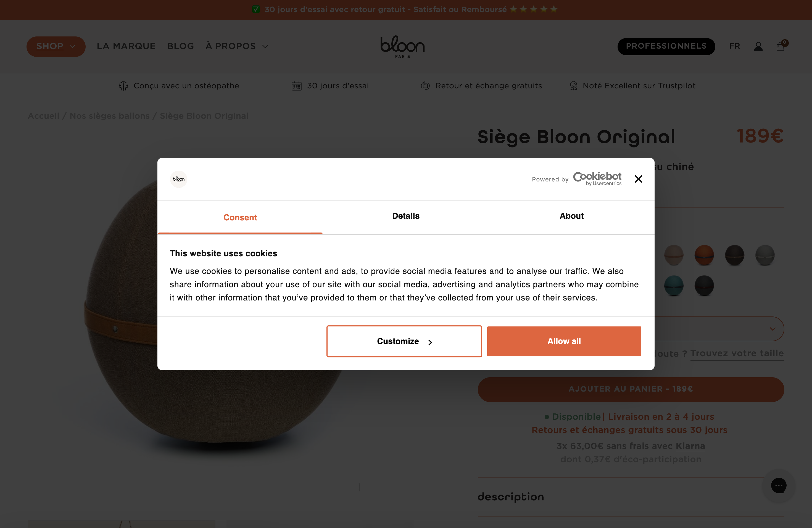Click the Cookiebot logo
This screenshot has height=528, width=812.
(x=597, y=178)
